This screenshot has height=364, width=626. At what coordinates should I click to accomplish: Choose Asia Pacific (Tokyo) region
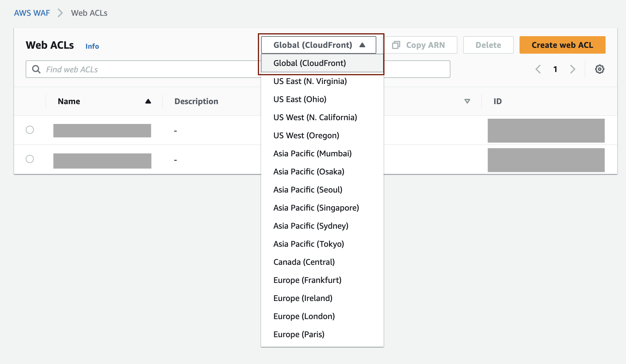(x=309, y=244)
